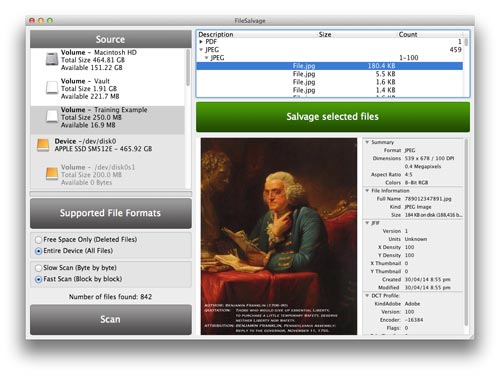Click Salvage selected files button
The width and height of the screenshot is (500, 375).
pyautogui.click(x=333, y=117)
